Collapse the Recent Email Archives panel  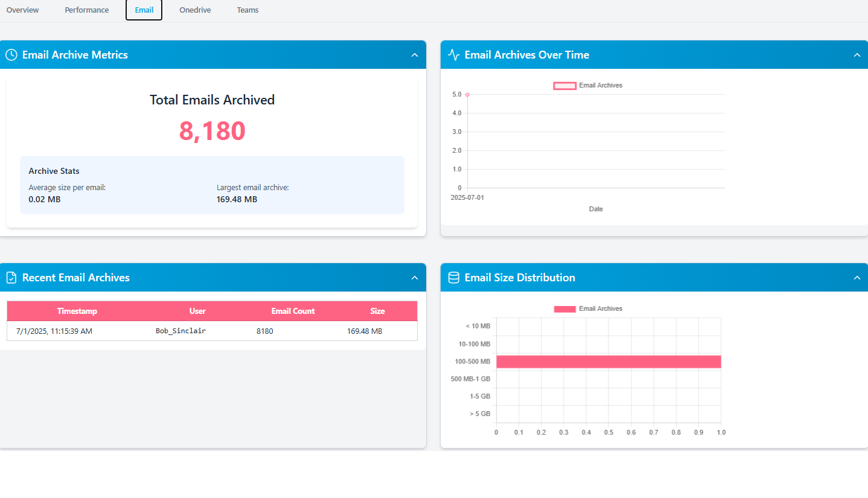point(415,278)
